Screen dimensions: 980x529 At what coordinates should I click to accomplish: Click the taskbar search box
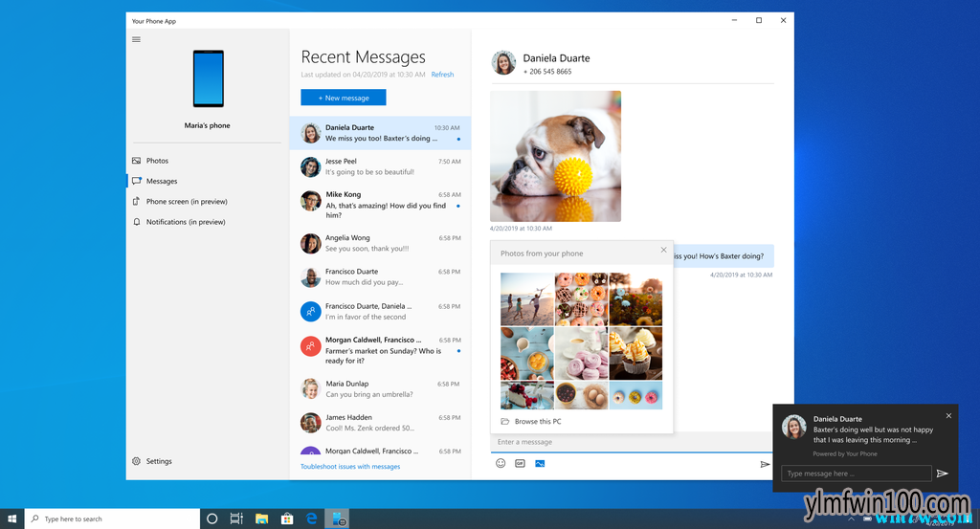coord(113,518)
